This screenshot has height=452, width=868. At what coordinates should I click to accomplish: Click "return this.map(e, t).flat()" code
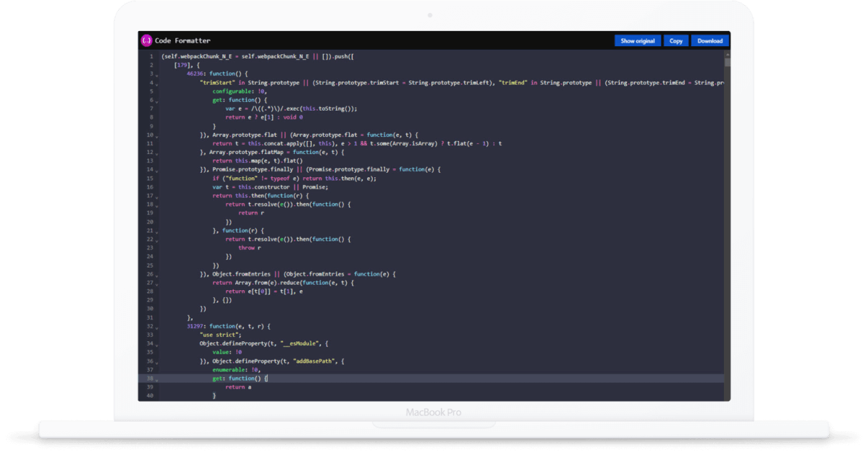pyautogui.click(x=258, y=161)
